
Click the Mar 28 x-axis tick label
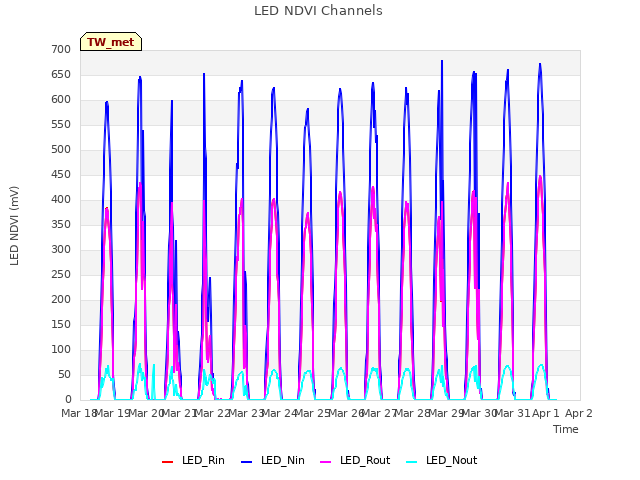(x=412, y=413)
